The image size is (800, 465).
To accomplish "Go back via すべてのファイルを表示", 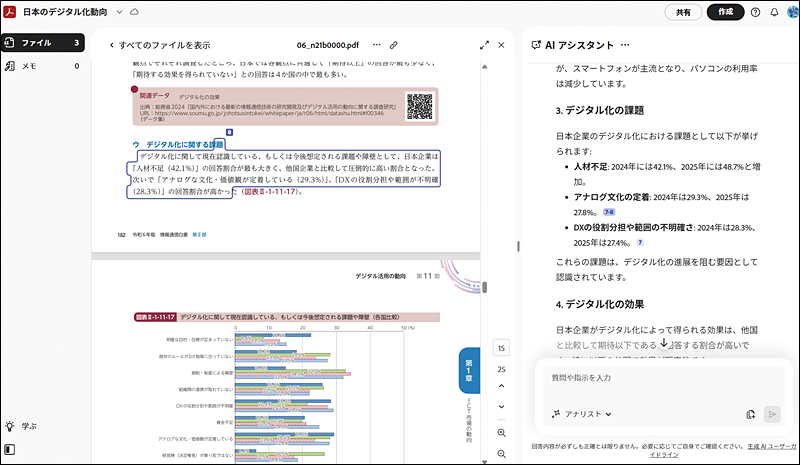I will coord(158,45).
